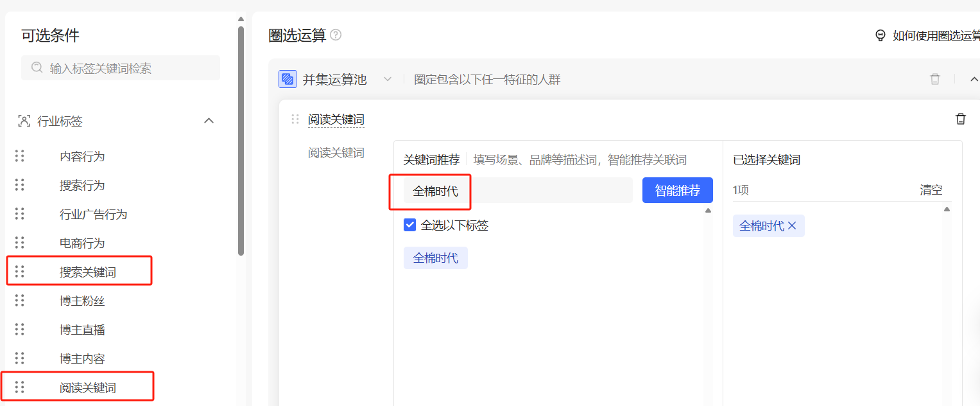Collapse the 行业标签 section
Viewport: 980px width, 406px height.
pyautogui.click(x=208, y=120)
